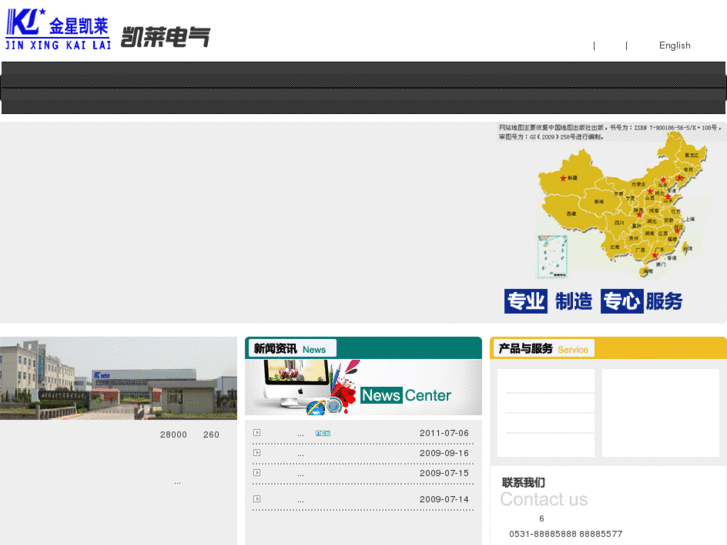Screen dimensions: 727x545
Task: Click arrow icon beside 2011-07-06 news
Action: [x=257, y=433]
